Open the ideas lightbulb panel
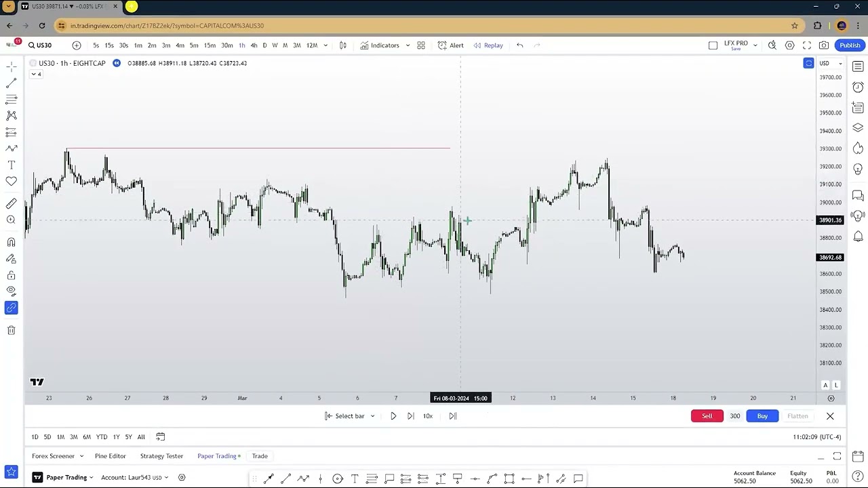 click(858, 169)
